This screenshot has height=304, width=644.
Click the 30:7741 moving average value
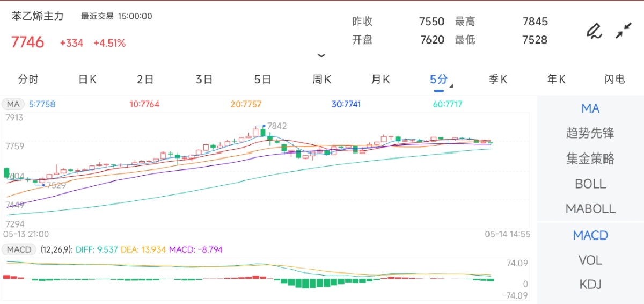coord(347,104)
